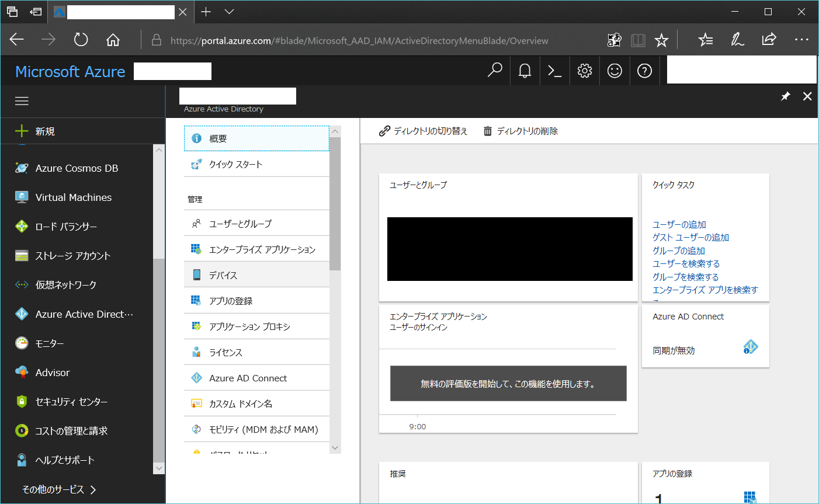Start the free trial banner 無料の評価版を開始して

tap(508, 384)
